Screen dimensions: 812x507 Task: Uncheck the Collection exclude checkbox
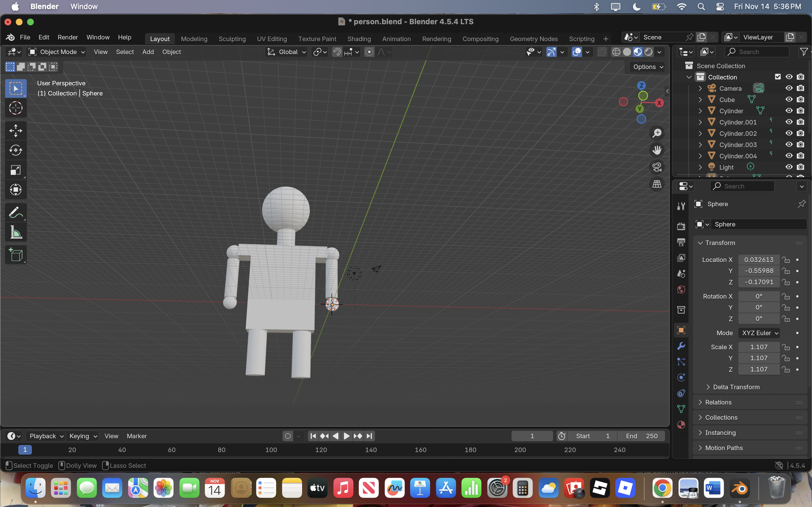tap(778, 77)
